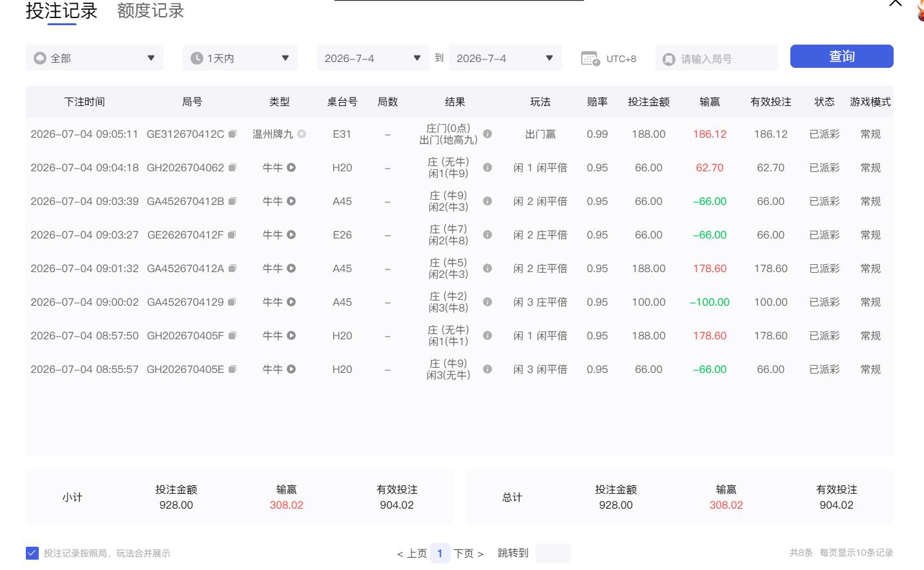Toggle merge records by round and play checkbox
924x570 pixels.
[x=32, y=553]
